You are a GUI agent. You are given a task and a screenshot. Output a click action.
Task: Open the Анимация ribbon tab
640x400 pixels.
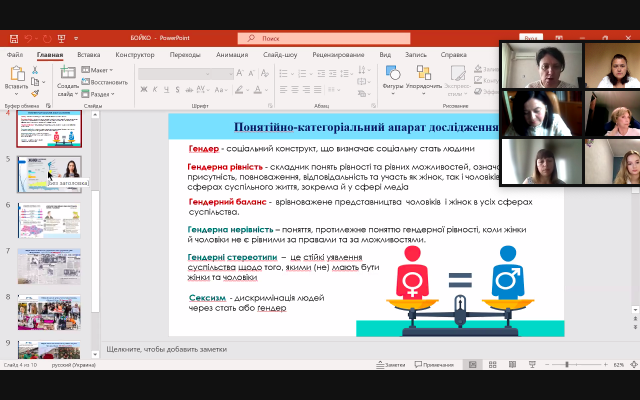click(232, 55)
